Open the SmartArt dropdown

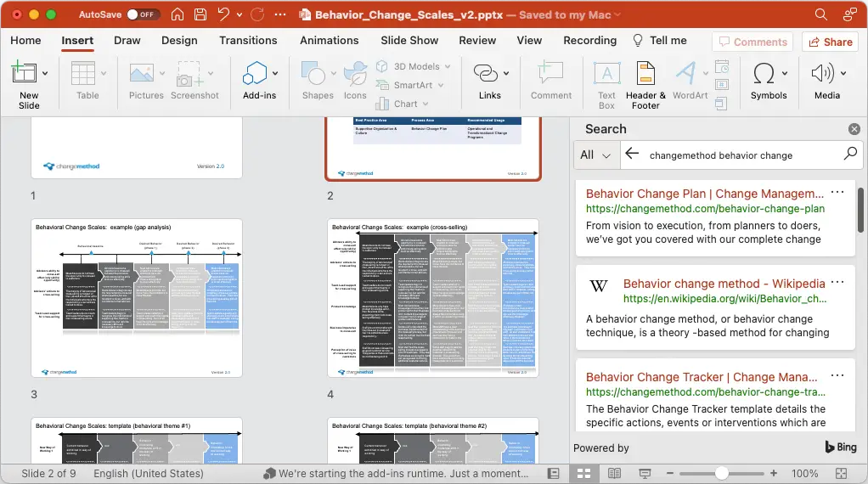(x=410, y=85)
